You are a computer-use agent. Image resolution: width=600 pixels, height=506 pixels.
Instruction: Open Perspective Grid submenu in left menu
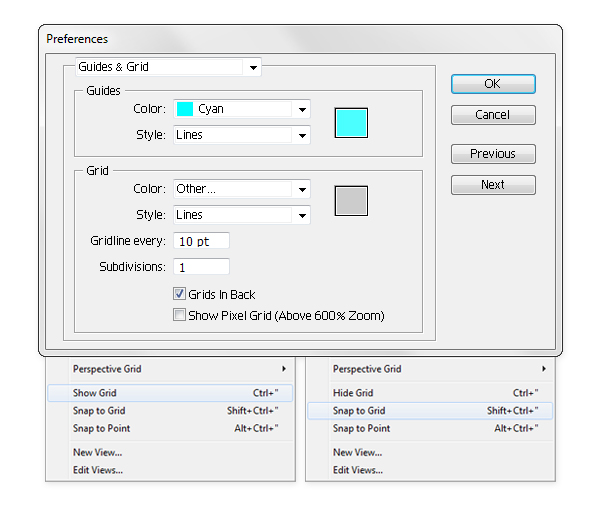pos(170,369)
